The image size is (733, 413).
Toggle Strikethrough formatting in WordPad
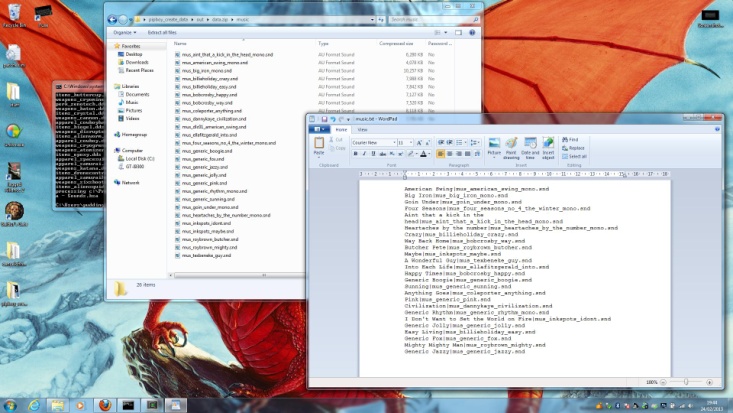382,154
